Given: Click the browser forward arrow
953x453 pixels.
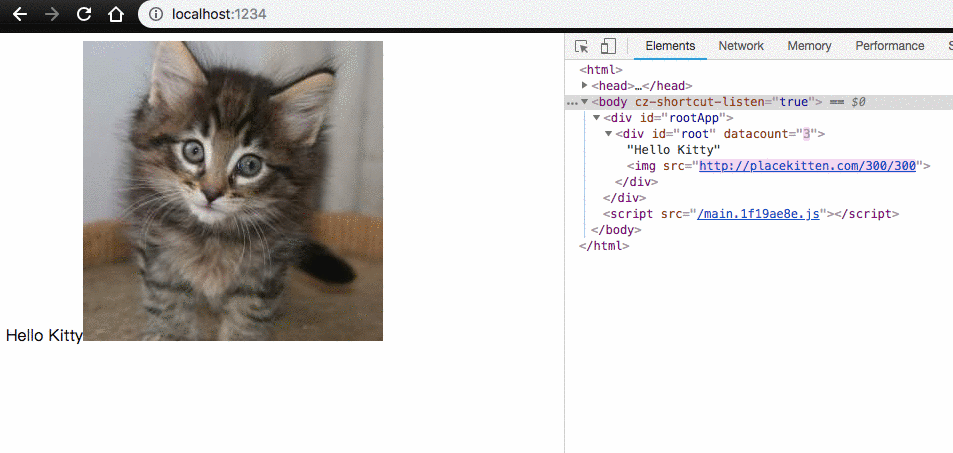Looking at the screenshot, I should [x=52, y=15].
